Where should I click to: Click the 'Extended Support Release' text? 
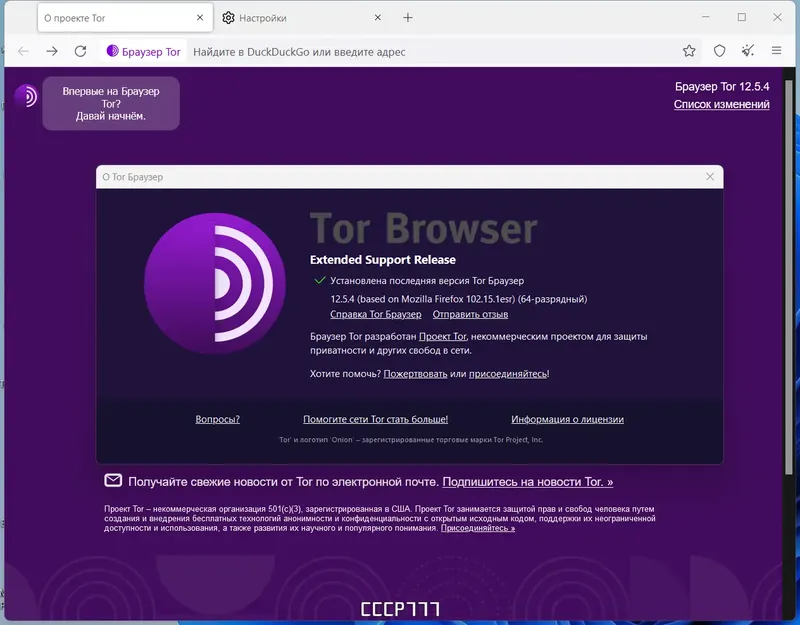coord(383,260)
